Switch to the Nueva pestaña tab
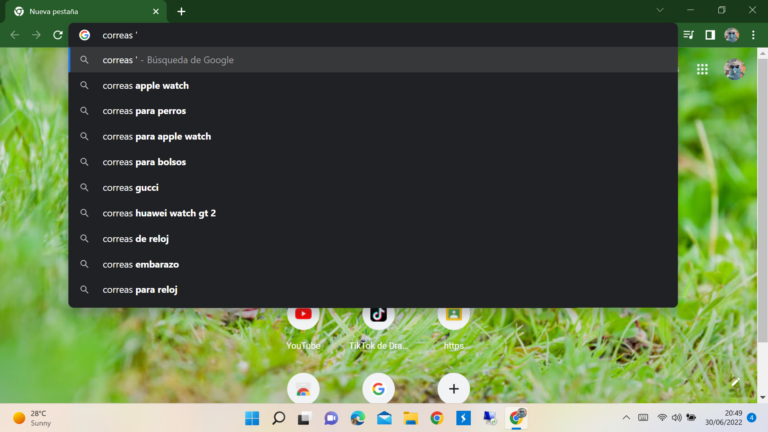The width and height of the screenshot is (768, 432). point(80,11)
